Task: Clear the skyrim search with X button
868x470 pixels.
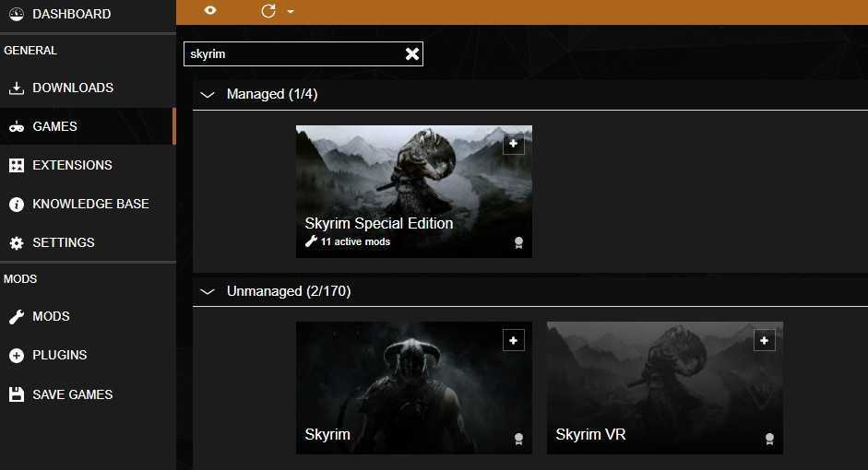Action: coord(412,53)
